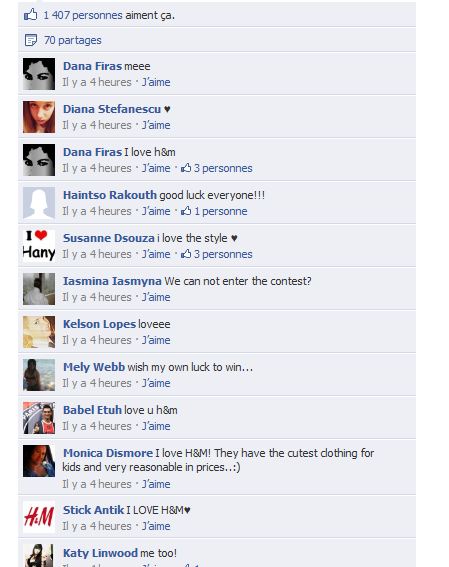449x567 pixels.
Task: Open Stick Antik's H&M logo avatar
Action: tap(39, 517)
